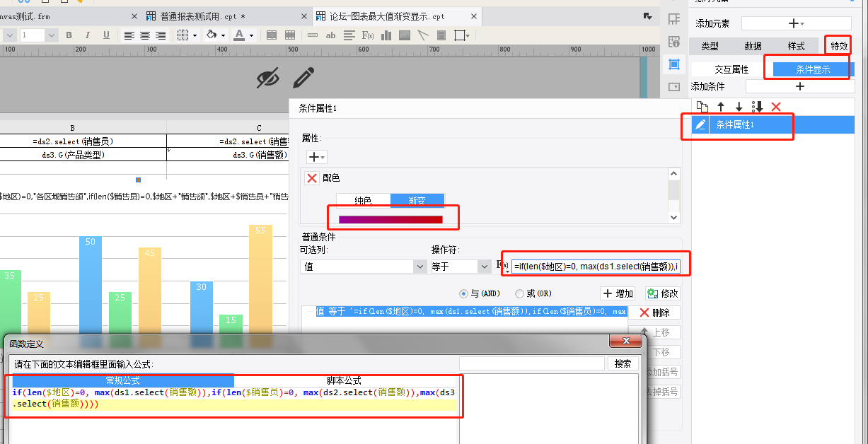868x444 pixels.
Task: Insert sub-report toolbar icon
Action: coord(441,35)
